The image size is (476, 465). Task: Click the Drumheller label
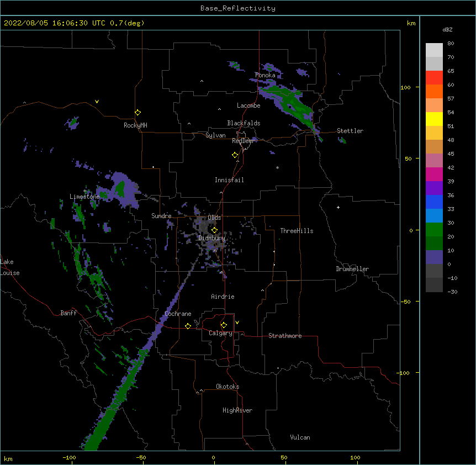352,269
